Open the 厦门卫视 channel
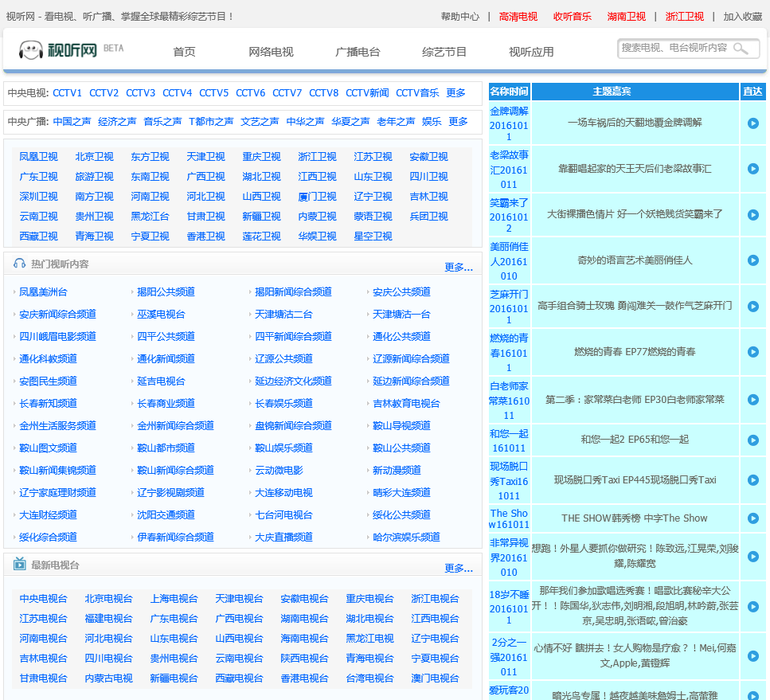 click(317, 197)
